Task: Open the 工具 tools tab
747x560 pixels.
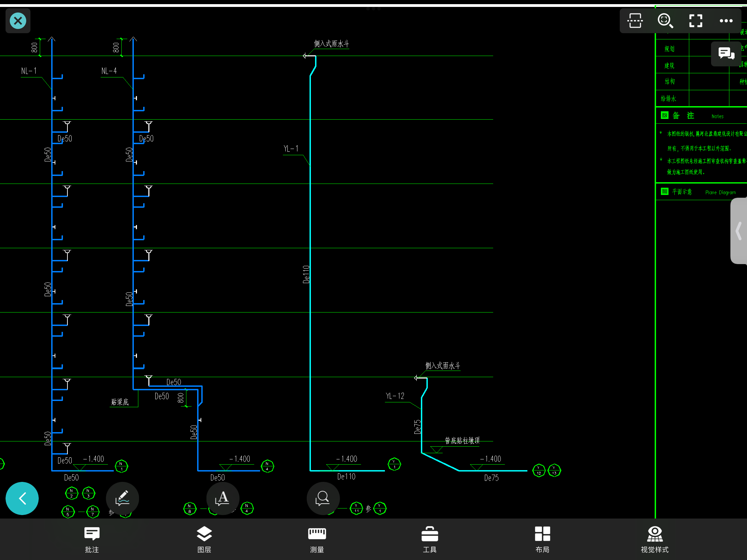Action: pyautogui.click(x=430, y=540)
